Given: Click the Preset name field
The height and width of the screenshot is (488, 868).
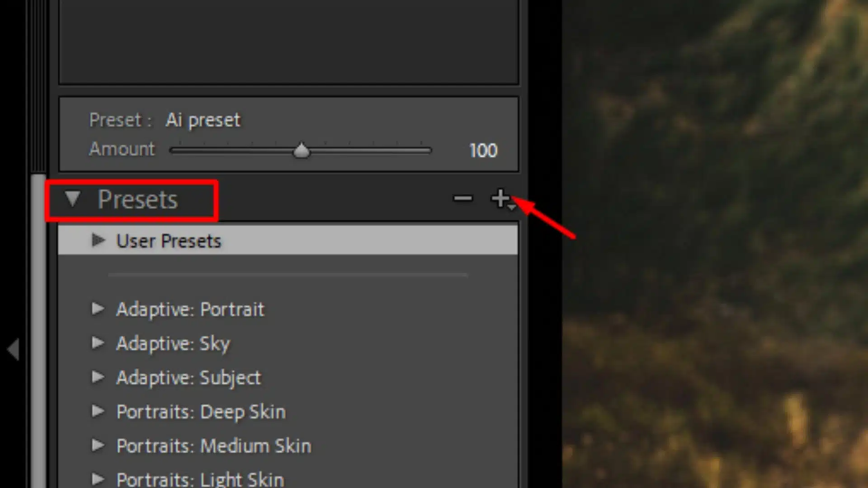Looking at the screenshot, I should tap(202, 119).
